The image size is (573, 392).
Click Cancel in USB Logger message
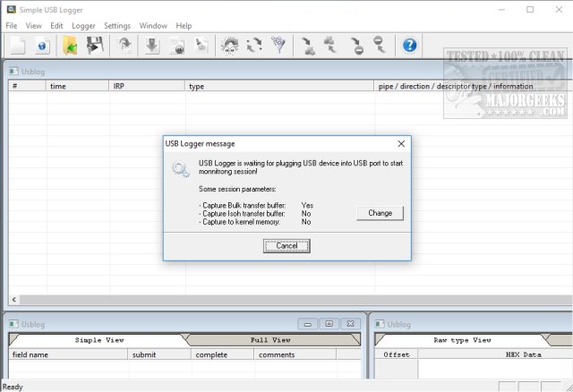click(286, 246)
